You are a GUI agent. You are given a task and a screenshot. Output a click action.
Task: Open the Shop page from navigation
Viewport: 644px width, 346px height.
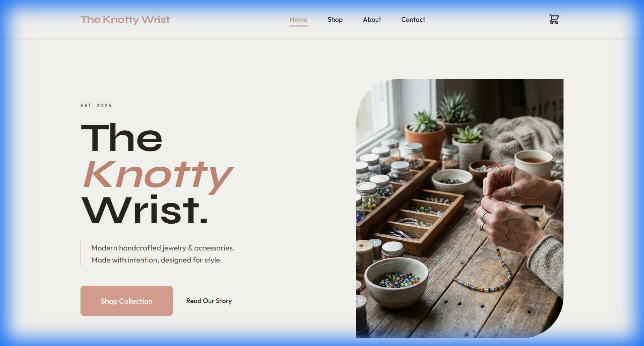point(335,20)
